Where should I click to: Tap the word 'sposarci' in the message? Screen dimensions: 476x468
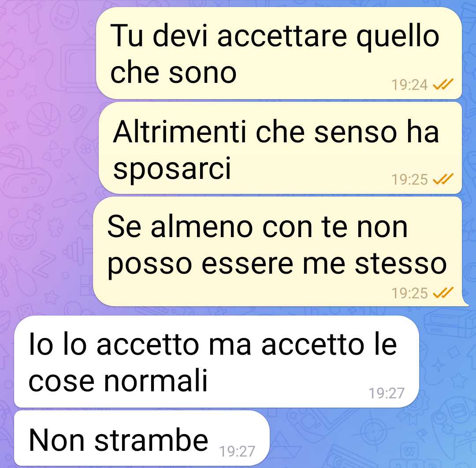(172, 168)
